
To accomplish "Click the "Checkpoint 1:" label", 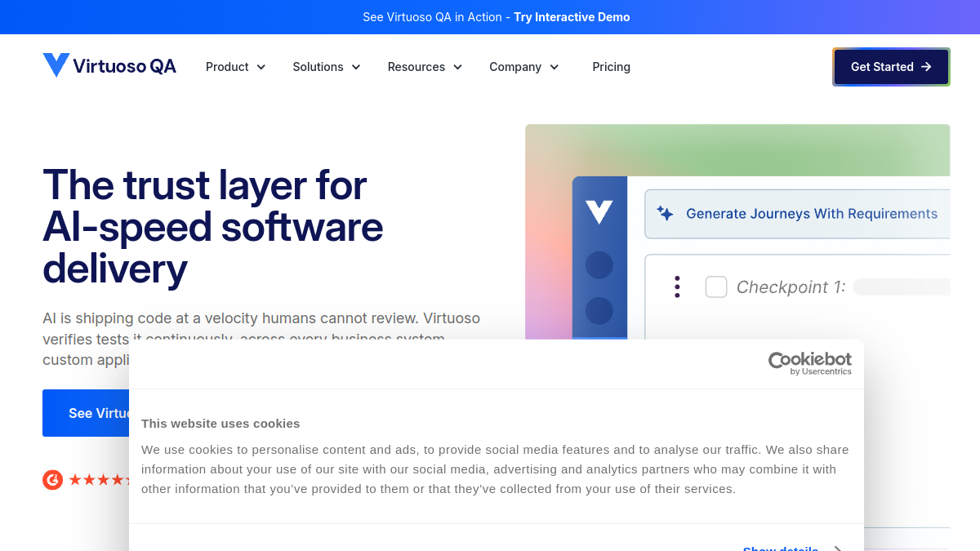I will [791, 287].
